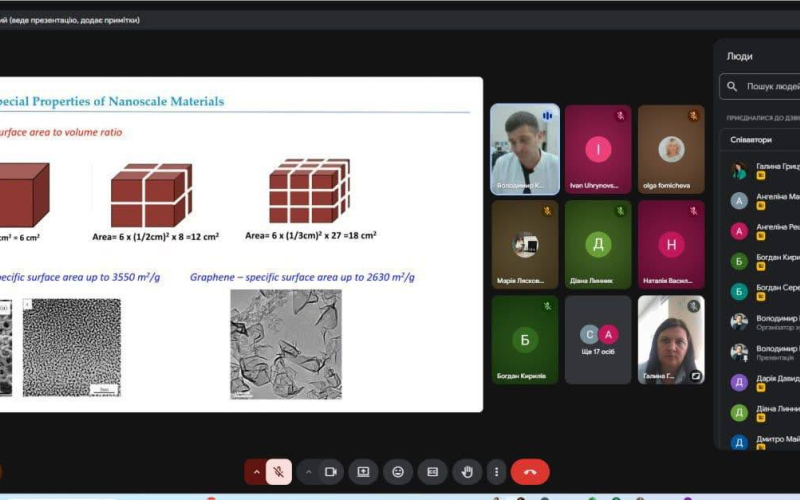
Task: Open more options three-dot menu
Action: pos(496,472)
